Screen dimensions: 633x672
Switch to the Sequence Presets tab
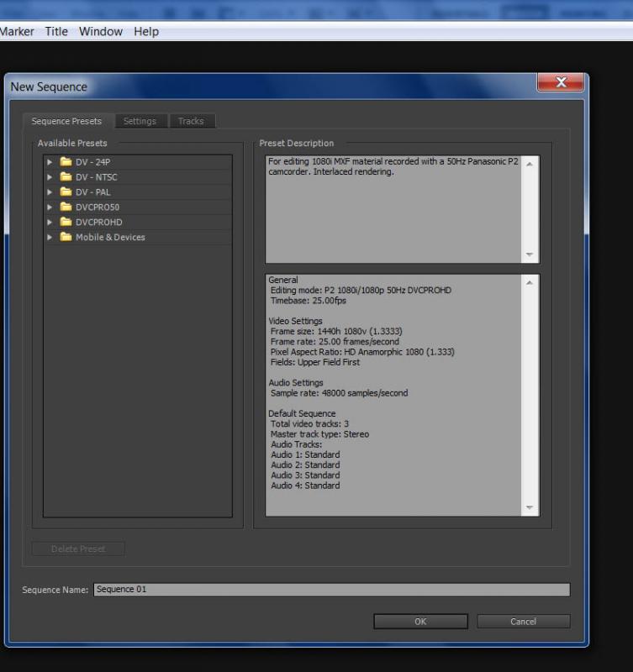(67, 121)
